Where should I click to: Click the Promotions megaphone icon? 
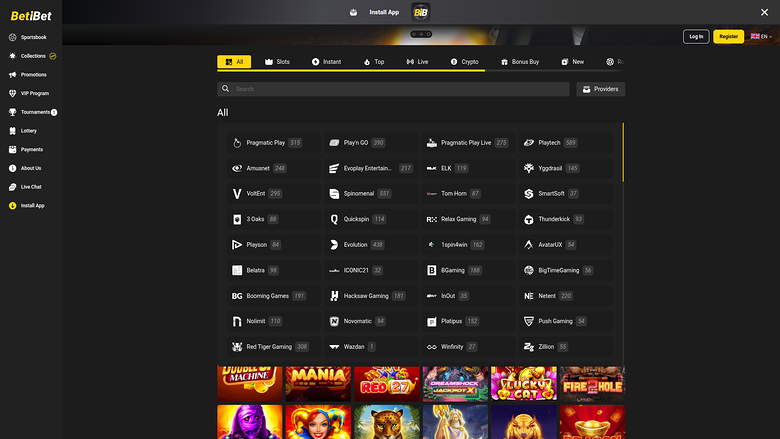click(x=13, y=74)
